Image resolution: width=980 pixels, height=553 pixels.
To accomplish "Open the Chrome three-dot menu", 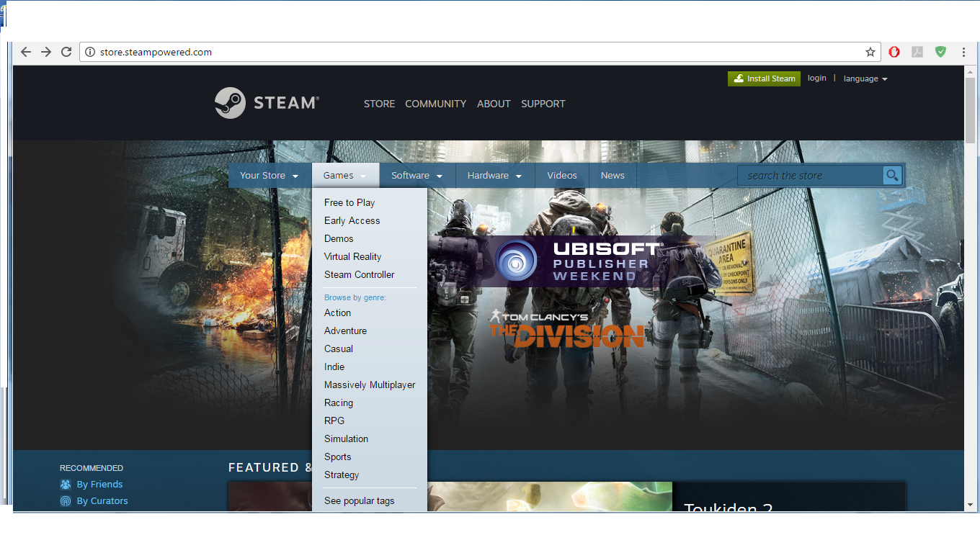I will tap(963, 52).
